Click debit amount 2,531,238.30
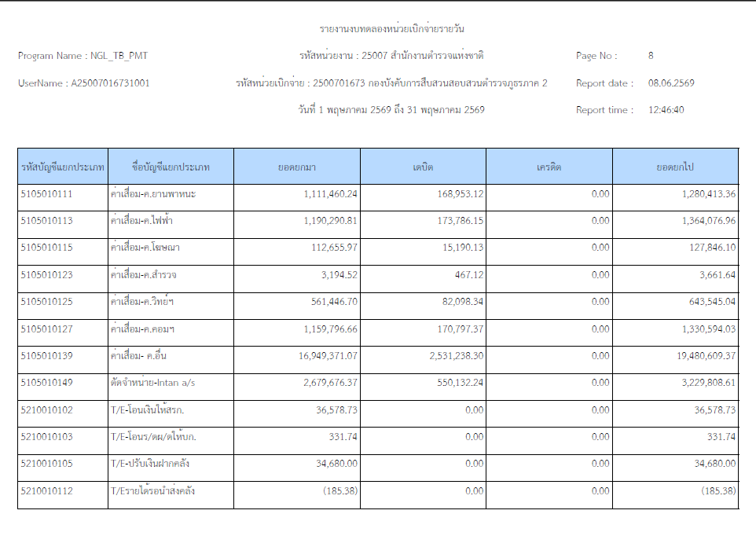The height and width of the screenshot is (536, 756). coord(456,356)
